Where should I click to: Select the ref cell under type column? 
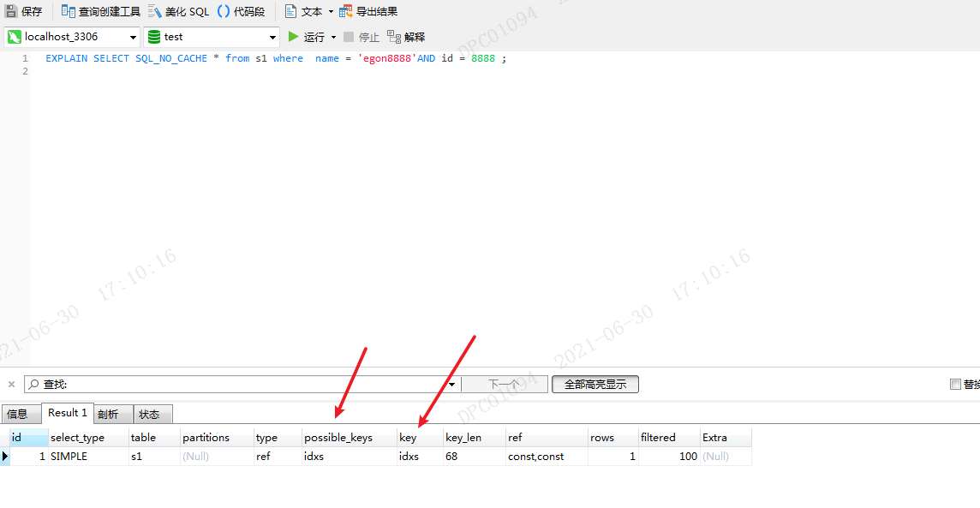point(278,456)
